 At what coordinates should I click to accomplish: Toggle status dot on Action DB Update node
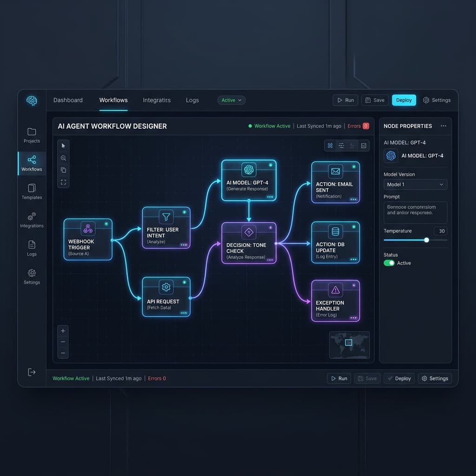click(x=354, y=227)
